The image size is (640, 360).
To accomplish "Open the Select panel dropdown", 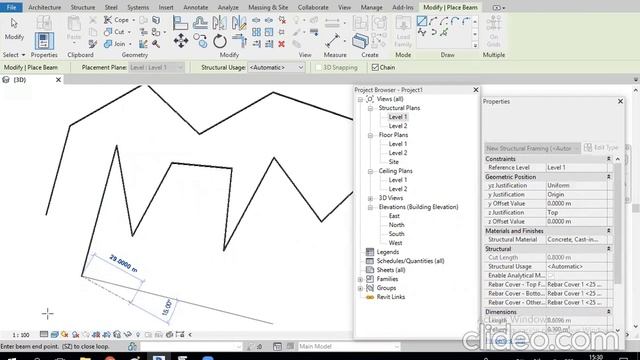I will (14, 55).
